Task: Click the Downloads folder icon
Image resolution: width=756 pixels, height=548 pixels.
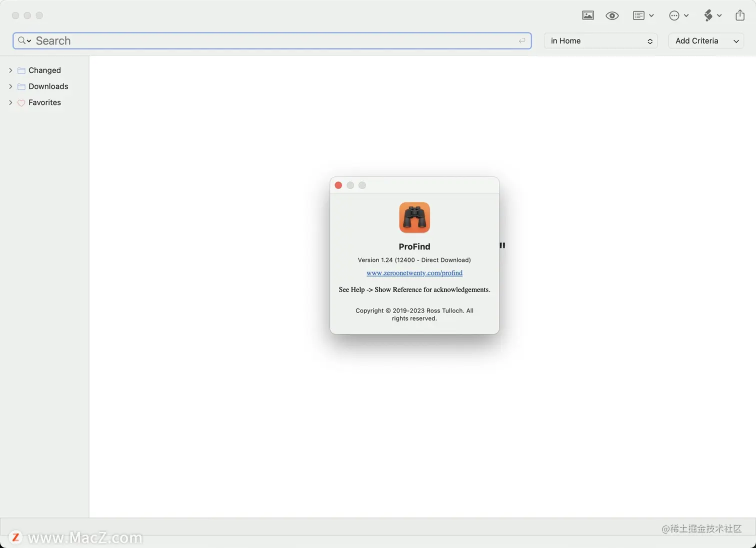Action: pos(21,86)
